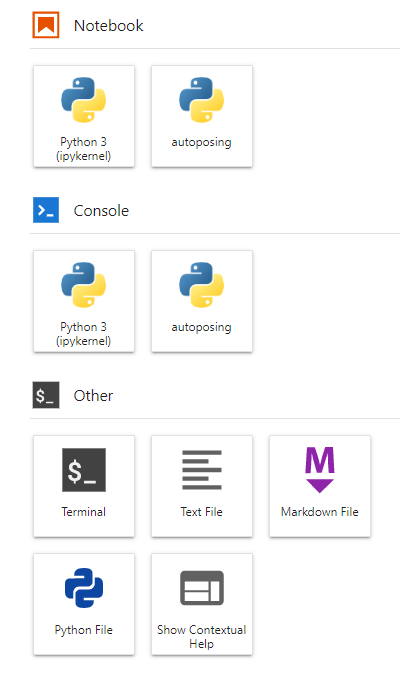Screen dimensions: 400x674
Task: Open a new Terminal from the launcher
Action: (84, 486)
